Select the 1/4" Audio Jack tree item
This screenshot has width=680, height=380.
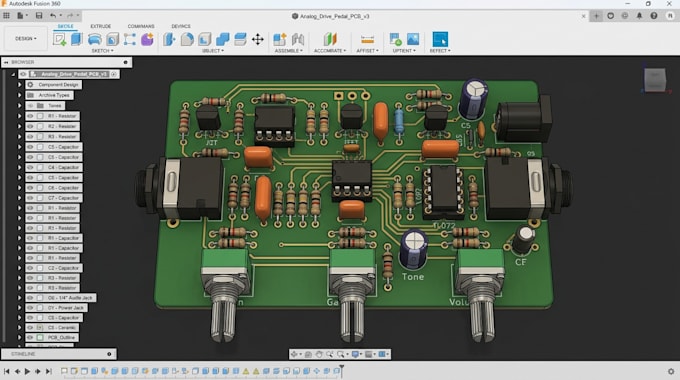[x=70, y=298]
